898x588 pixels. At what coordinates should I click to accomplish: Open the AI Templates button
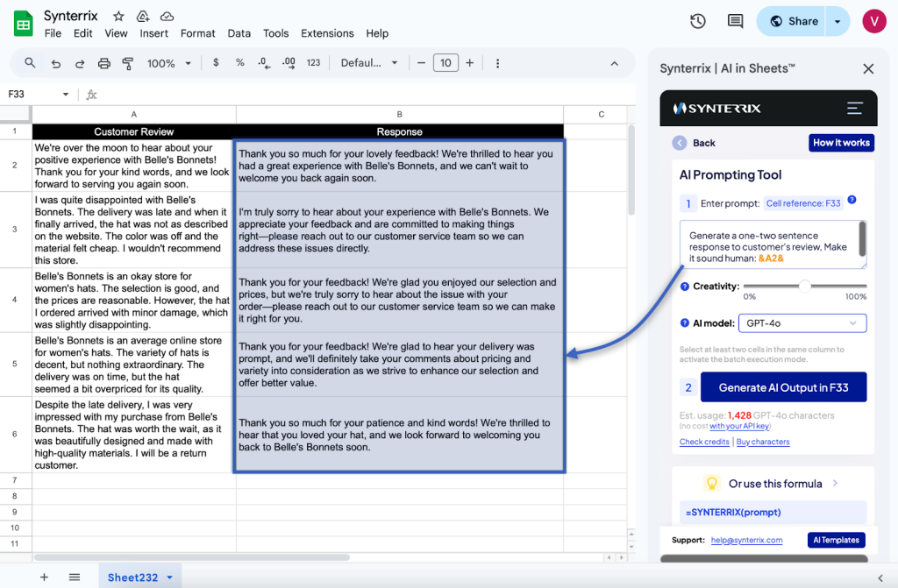coord(836,540)
